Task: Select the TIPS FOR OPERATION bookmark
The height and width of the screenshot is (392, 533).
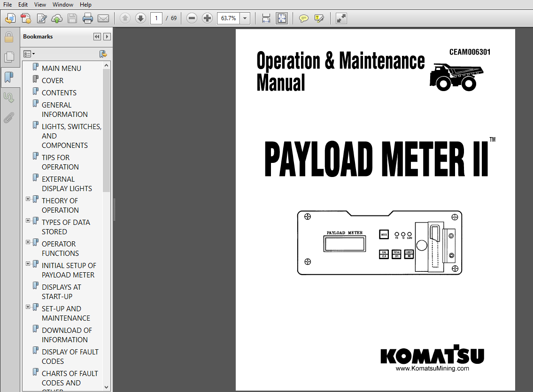Action: 60,162
